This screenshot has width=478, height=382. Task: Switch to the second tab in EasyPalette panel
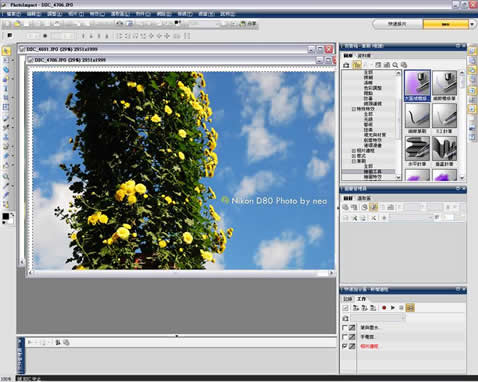(x=364, y=55)
